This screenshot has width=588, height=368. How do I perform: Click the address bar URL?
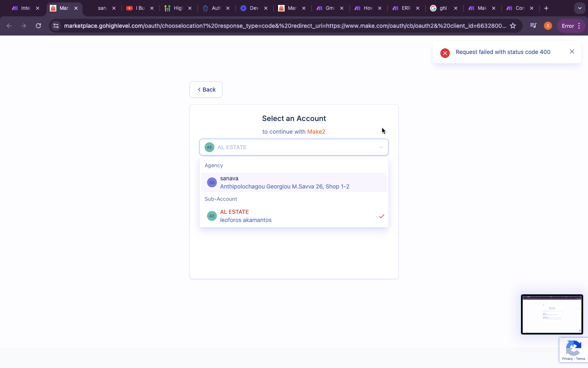click(x=285, y=26)
